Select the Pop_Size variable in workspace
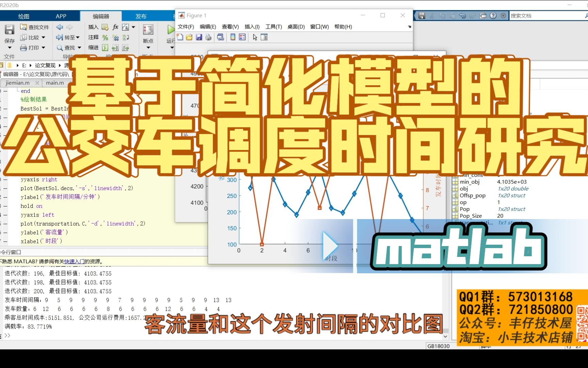 coord(471,216)
